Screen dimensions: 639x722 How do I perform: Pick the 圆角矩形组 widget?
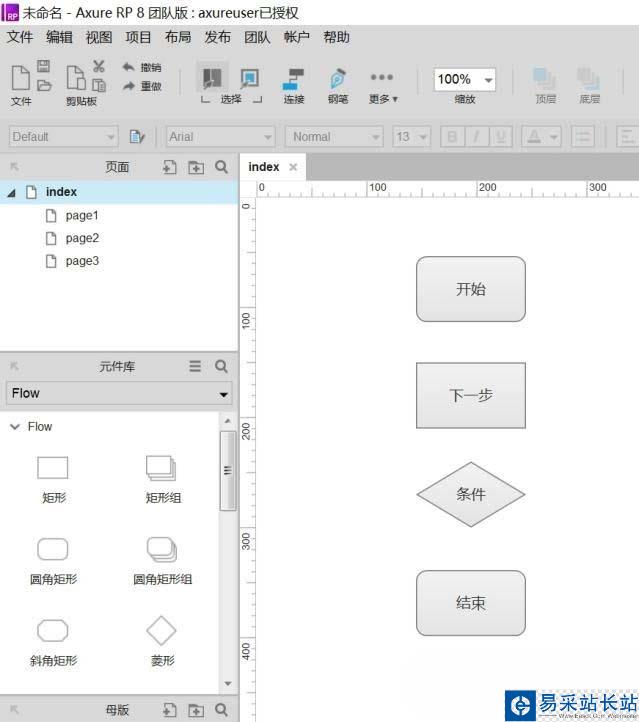pyautogui.click(x=162, y=560)
